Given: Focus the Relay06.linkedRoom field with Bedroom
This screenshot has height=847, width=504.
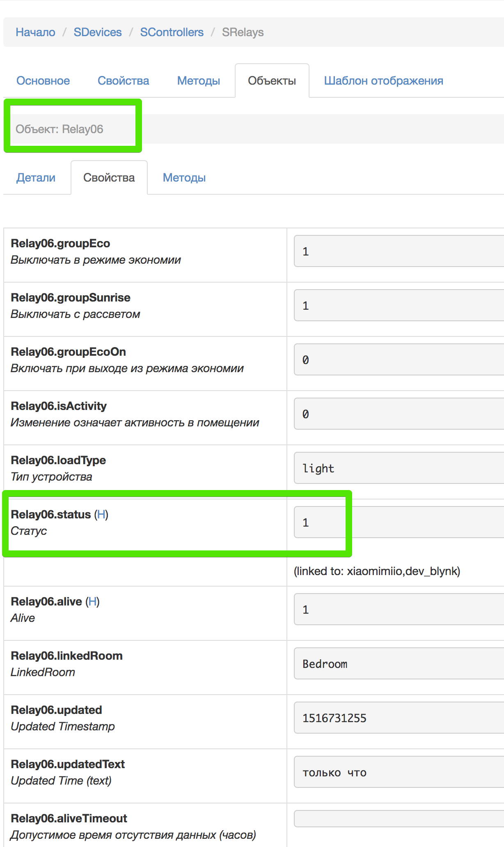Looking at the screenshot, I should coord(399,664).
